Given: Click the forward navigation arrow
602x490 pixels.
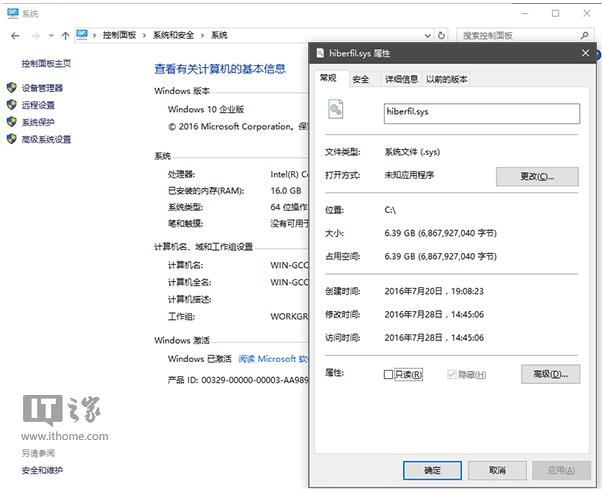Looking at the screenshot, I should (33, 35).
